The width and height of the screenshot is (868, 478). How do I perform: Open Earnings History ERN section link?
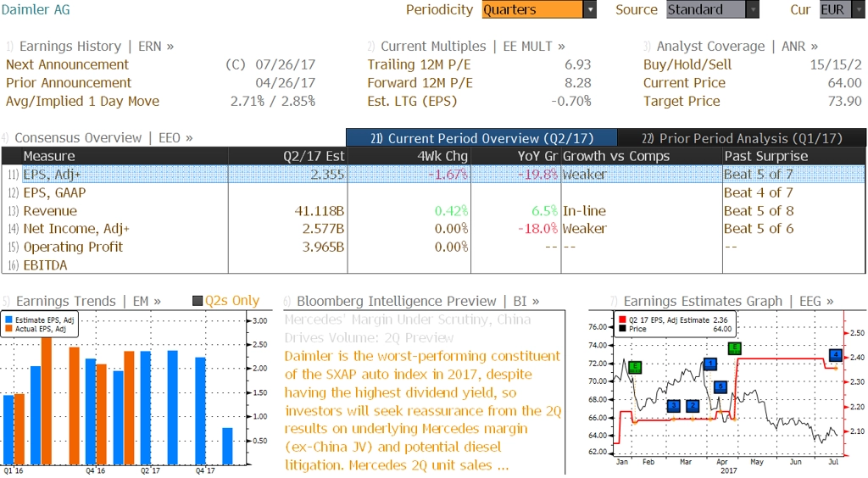pos(97,46)
